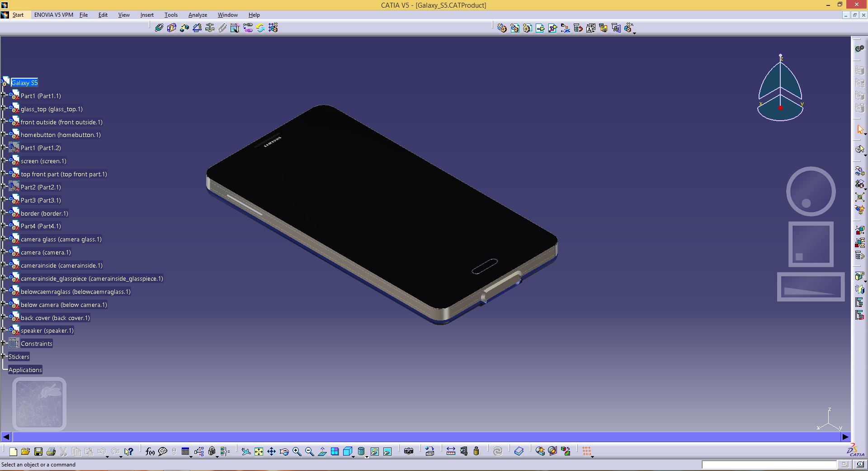868x471 pixels.
Task: Toggle Hide/Show for selected object
Action: tap(375, 451)
